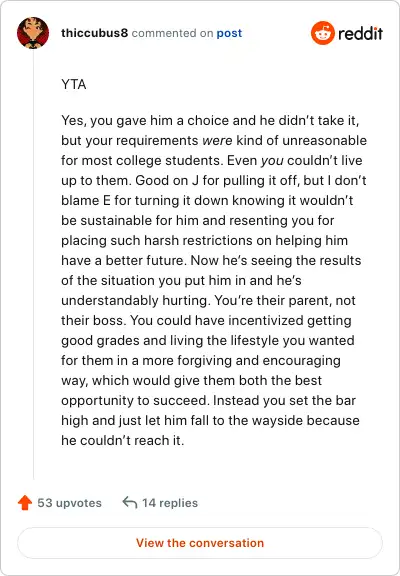This screenshot has width=400, height=576.
Task: Click the "reddit" wordmark text
Action: (x=360, y=33)
